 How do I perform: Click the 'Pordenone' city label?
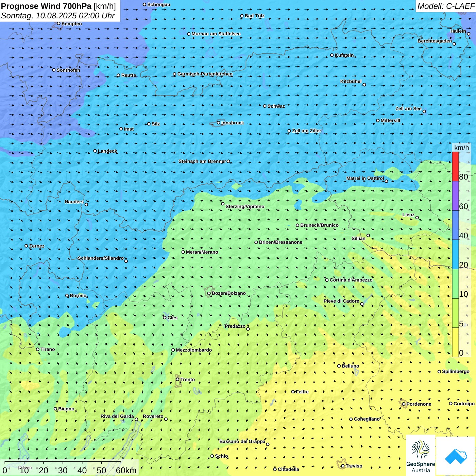pyautogui.click(x=419, y=404)
